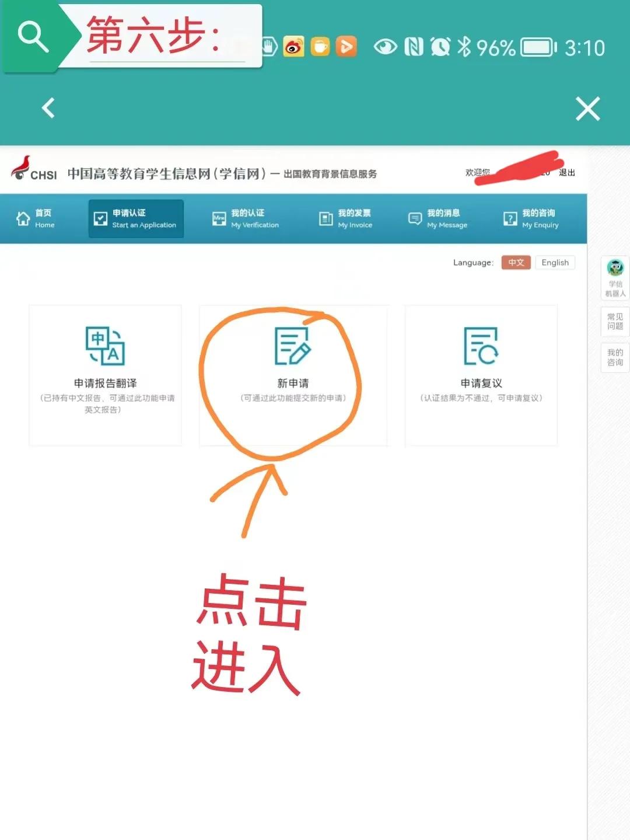Switch language to English
The height and width of the screenshot is (840, 630).
coord(554,262)
